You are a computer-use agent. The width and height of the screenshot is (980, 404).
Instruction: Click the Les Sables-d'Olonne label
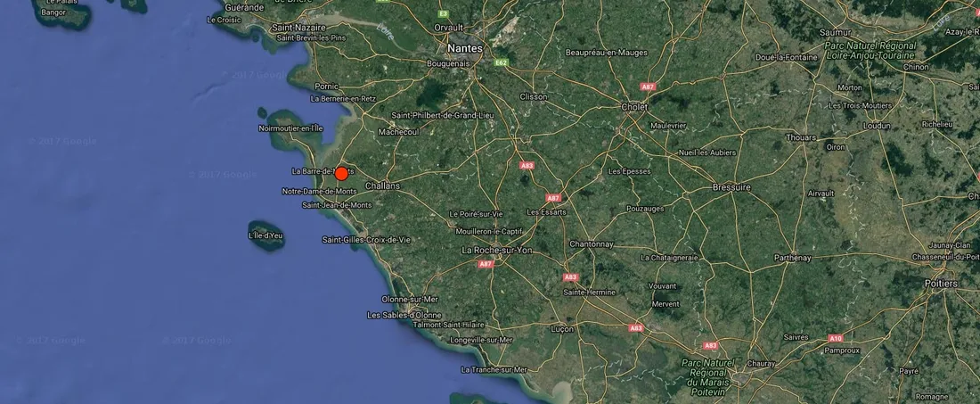pyautogui.click(x=404, y=315)
